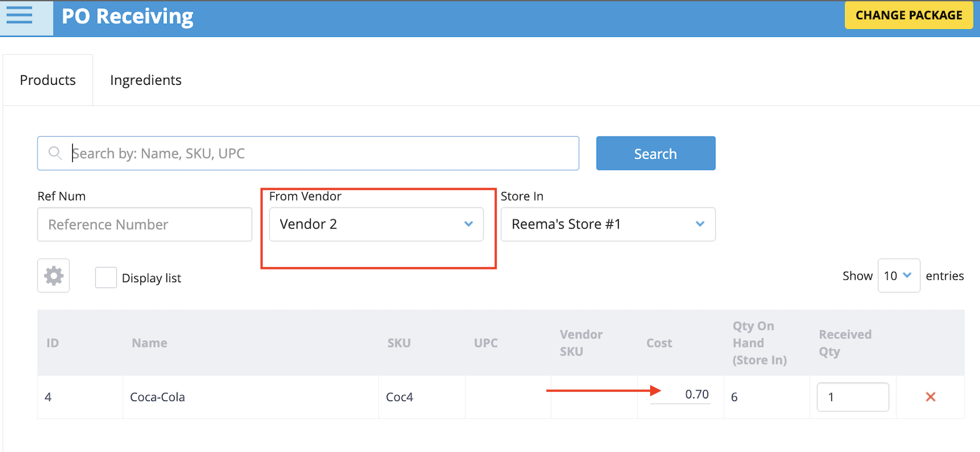Edit the Coca-Cola cost field
Screen dimensions: 980x452
[681, 395]
